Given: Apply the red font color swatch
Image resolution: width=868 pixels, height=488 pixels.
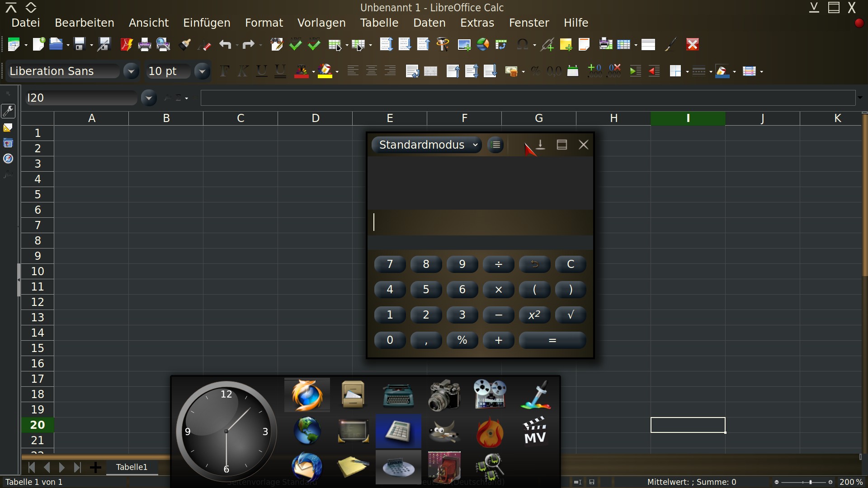Looking at the screenshot, I should click(x=302, y=71).
